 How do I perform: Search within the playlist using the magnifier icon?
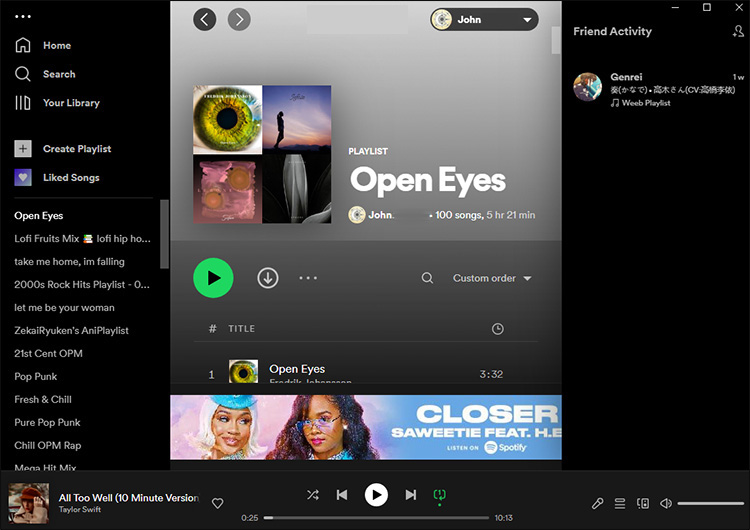[x=427, y=278]
